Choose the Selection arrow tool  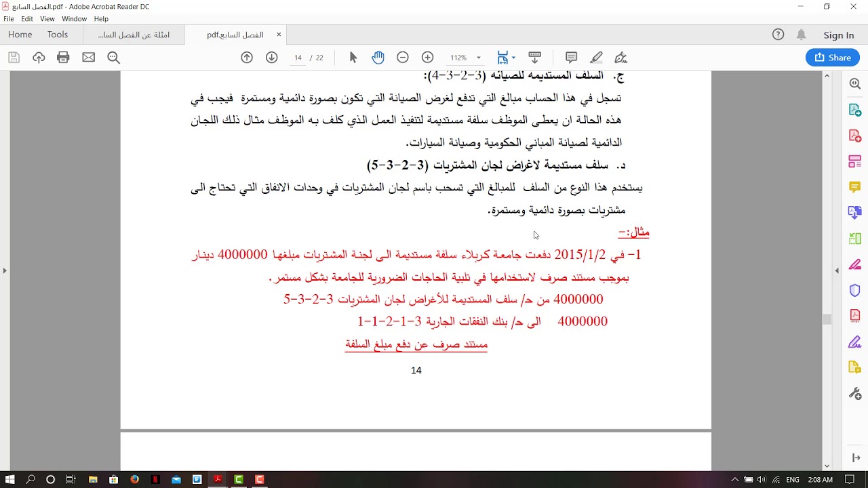tap(353, 58)
